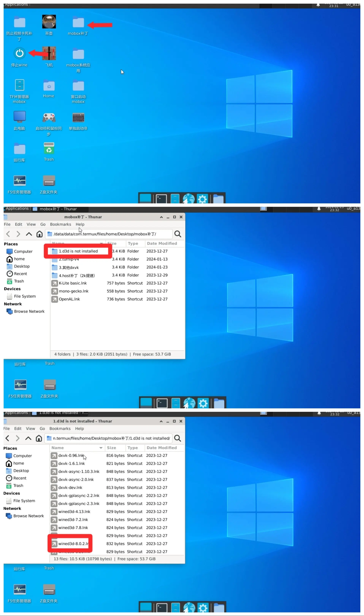Select the dxvk-async-2.0.lnk shortcut
The height and width of the screenshot is (616, 364).
(x=76, y=480)
